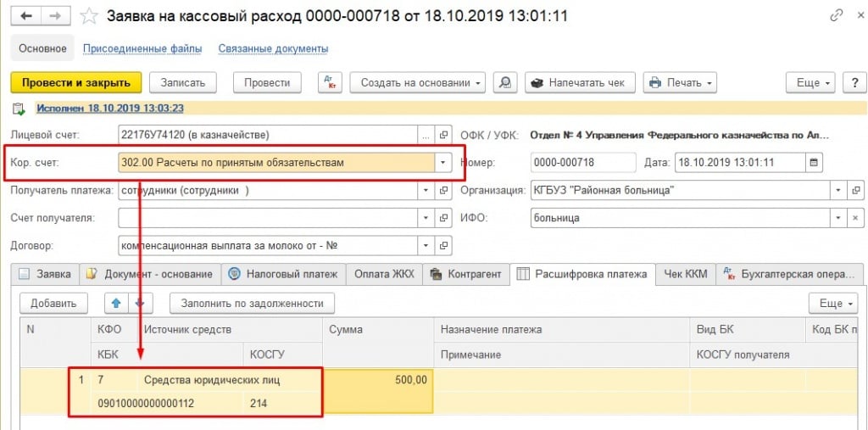
Task: Add document to favorites with star
Action: (x=89, y=16)
